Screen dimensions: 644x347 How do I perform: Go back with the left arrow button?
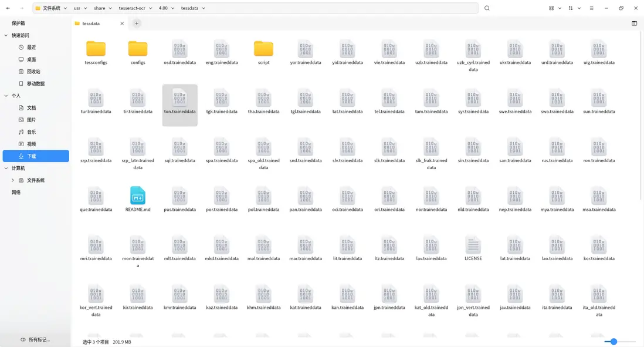point(8,8)
